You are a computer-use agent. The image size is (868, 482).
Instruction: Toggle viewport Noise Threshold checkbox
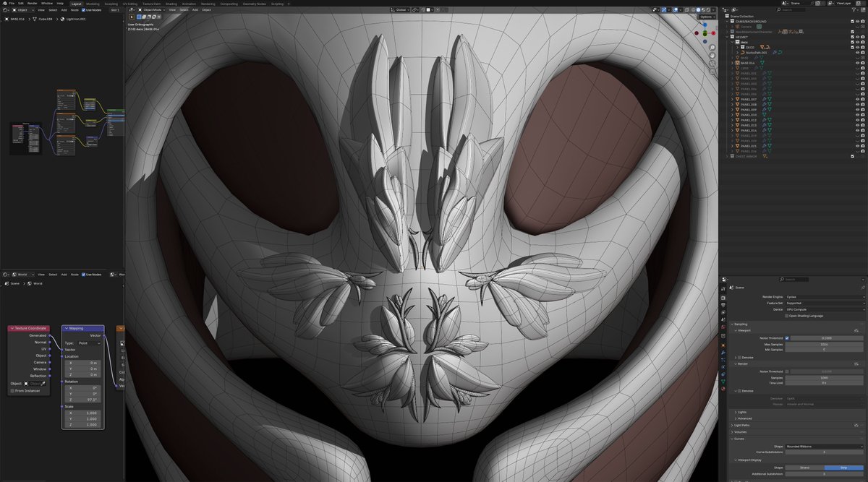[x=788, y=337]
